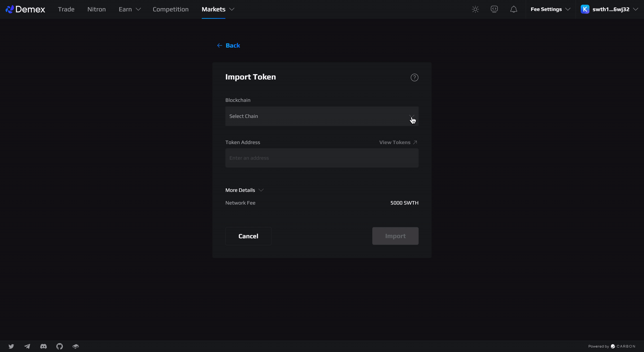Viewport: 644px width, 352px height.
Task: Click the K wallet avatar icon
Action: [x=585, y=9]
